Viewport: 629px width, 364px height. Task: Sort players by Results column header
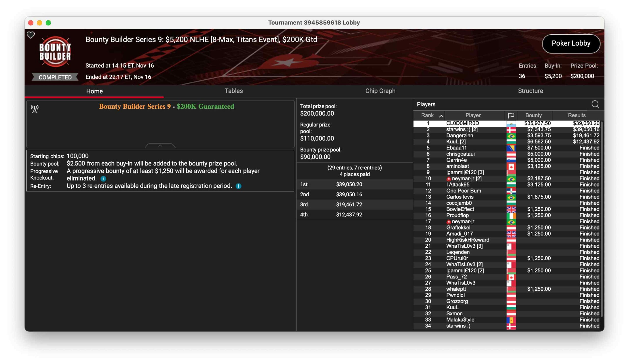(577, 115)
